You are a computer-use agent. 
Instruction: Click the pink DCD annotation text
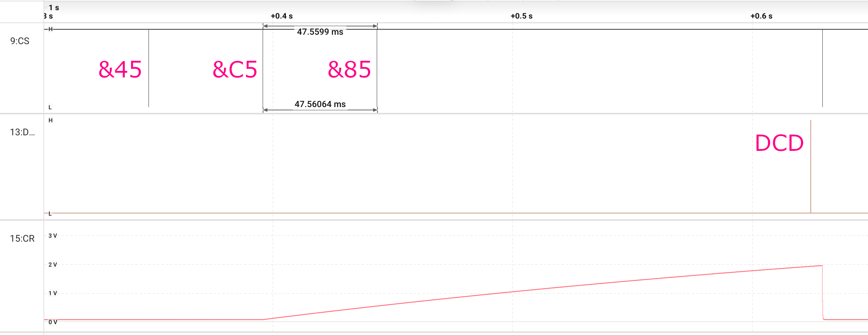(x=779, y=143)
